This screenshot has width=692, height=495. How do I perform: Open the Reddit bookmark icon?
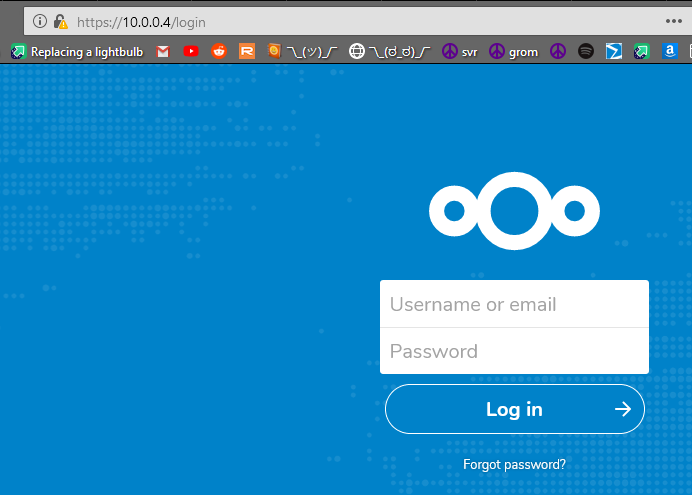tap(219, 52)
